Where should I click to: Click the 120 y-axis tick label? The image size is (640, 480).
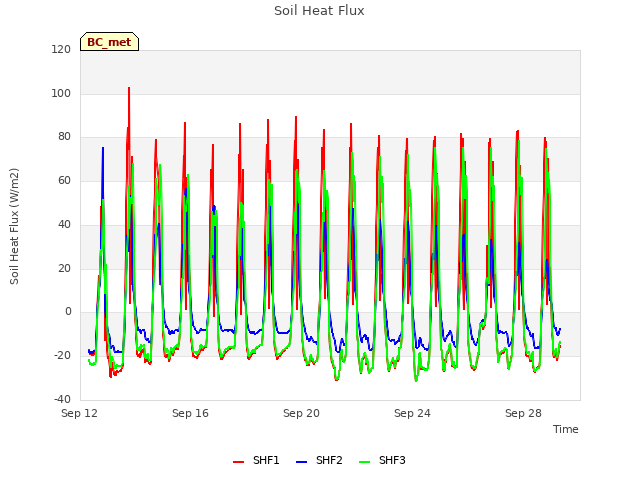click(61, 50)
